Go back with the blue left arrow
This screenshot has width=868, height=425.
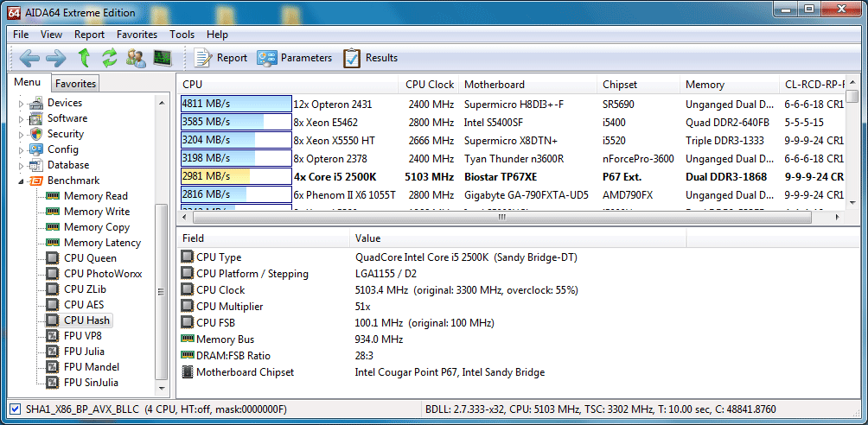pyautogui.click(x=29, y=58)
